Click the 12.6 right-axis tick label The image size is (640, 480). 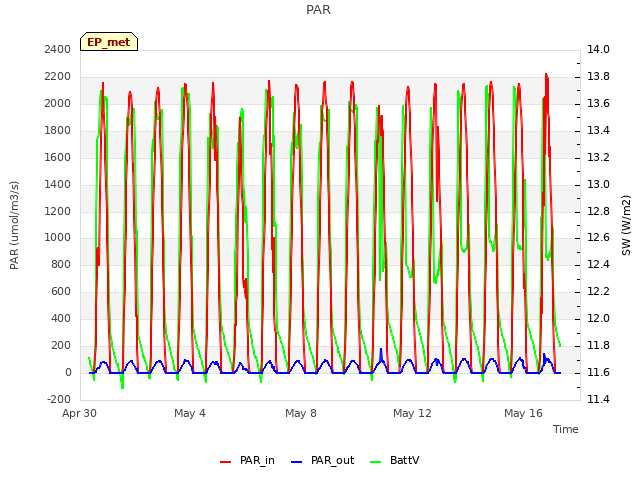598,238
